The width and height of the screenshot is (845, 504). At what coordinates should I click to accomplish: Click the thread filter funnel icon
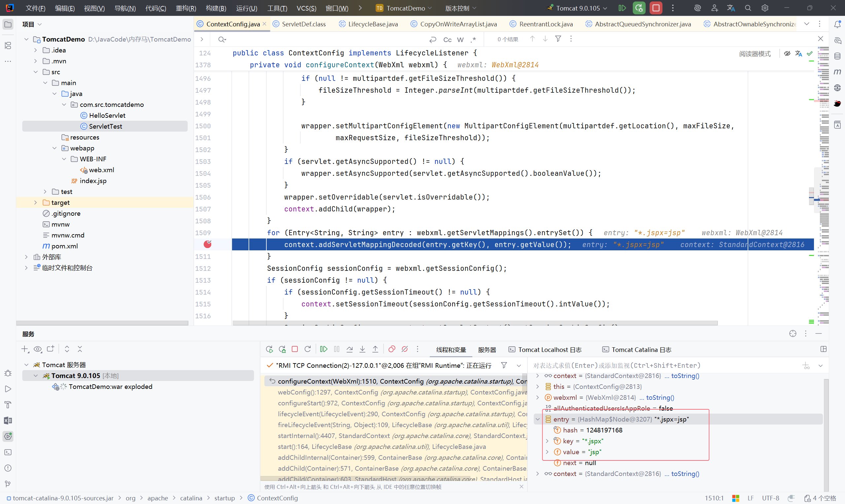tap(504, 365)
